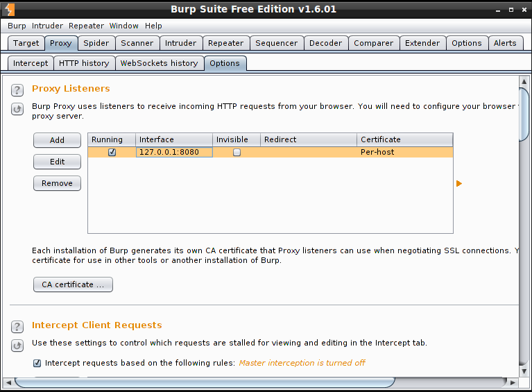Viewport: 532px width, 392px height.
Task: Open Intercept Client Requests help icon
Action: (17, 327)
